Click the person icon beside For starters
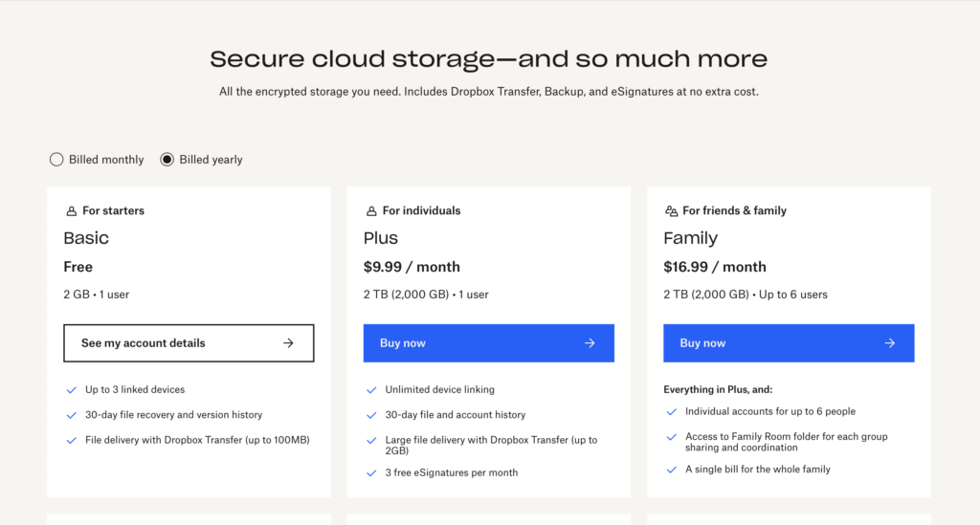 (71, 211)
